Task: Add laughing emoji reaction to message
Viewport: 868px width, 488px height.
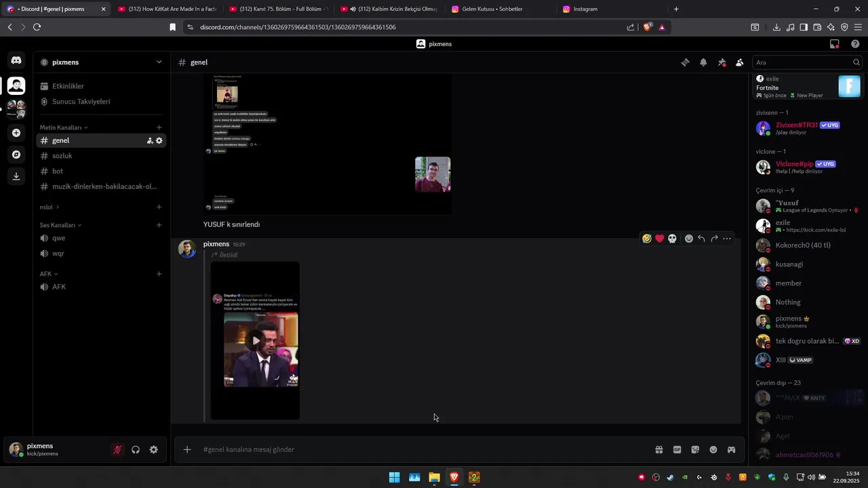Action: (x=647, y=239)
